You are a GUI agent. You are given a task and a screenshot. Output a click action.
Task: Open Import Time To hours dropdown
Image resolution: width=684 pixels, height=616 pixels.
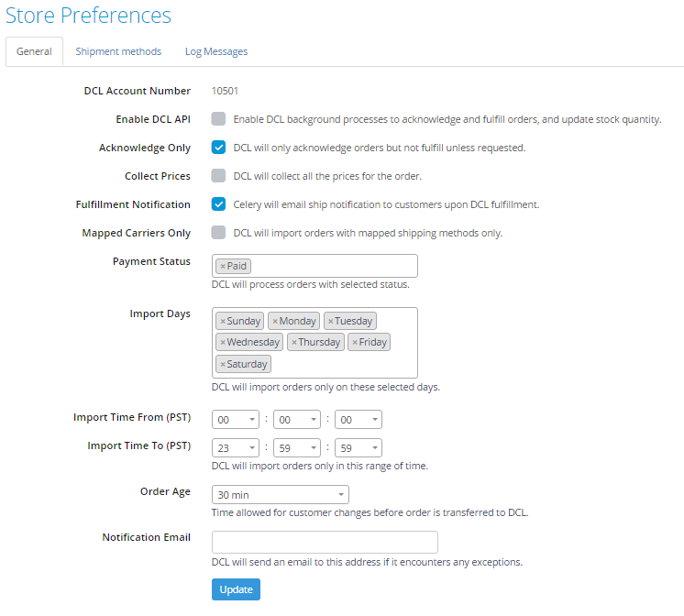[x=236, y=448]
